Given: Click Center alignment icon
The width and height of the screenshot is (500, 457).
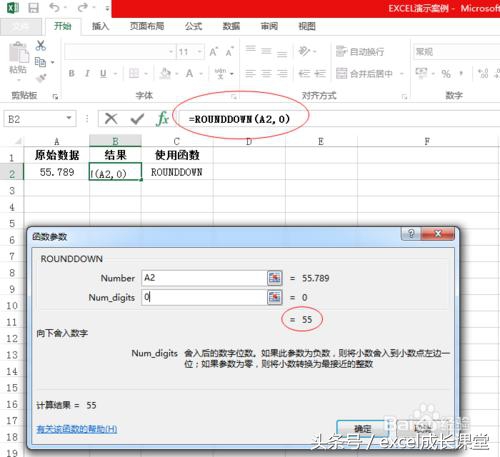Looking at the screenshot, I should point(266,73).
